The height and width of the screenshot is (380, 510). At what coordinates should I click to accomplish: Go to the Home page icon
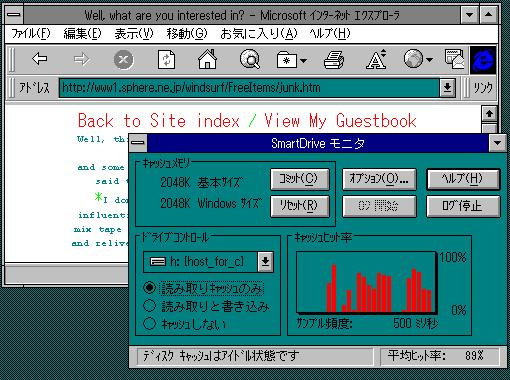click(x=207, y=59)
